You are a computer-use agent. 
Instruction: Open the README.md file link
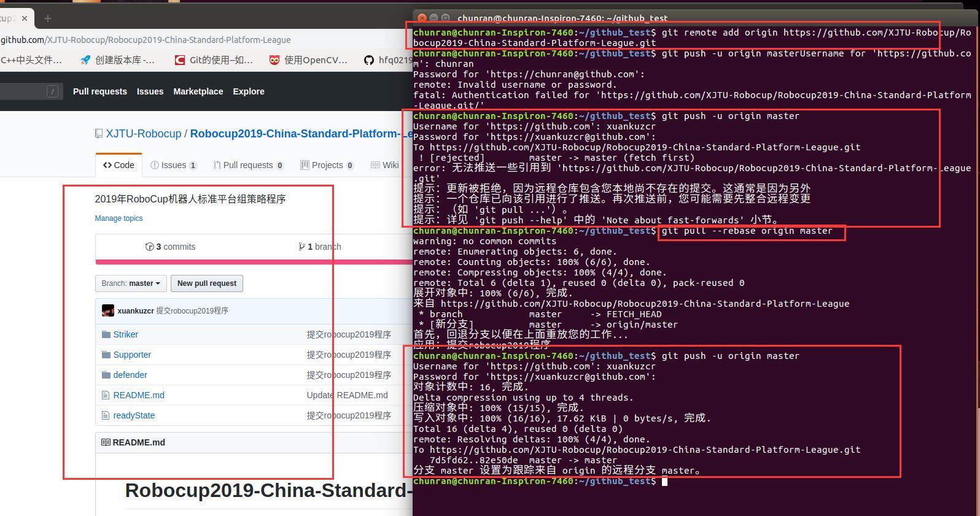point(139,395)
